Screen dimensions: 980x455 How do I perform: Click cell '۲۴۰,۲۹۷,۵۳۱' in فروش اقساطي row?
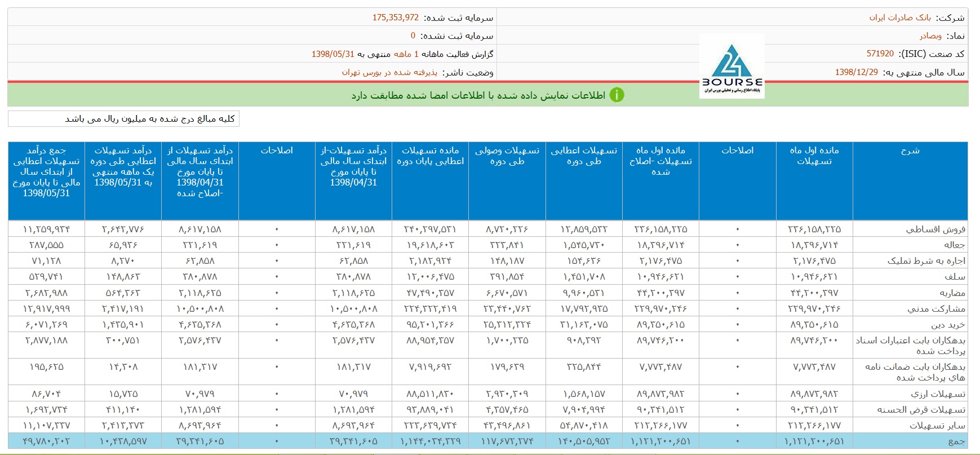[430, 229]
